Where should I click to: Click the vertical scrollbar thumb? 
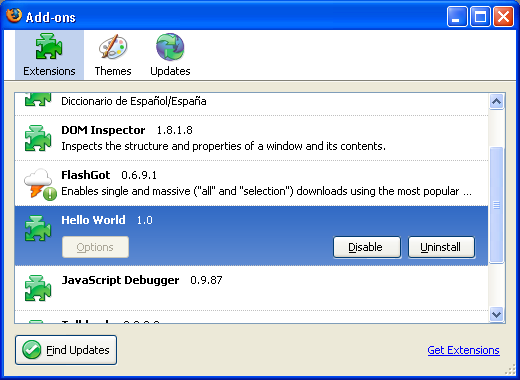tap(497, 205)
